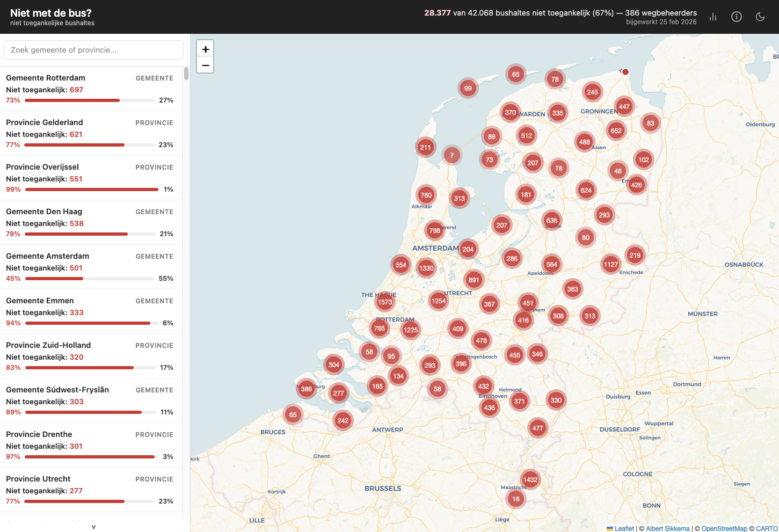The image size is (779, 532).
Task: Toggle dark mode with the moon icon
Action: coord(760,17)
